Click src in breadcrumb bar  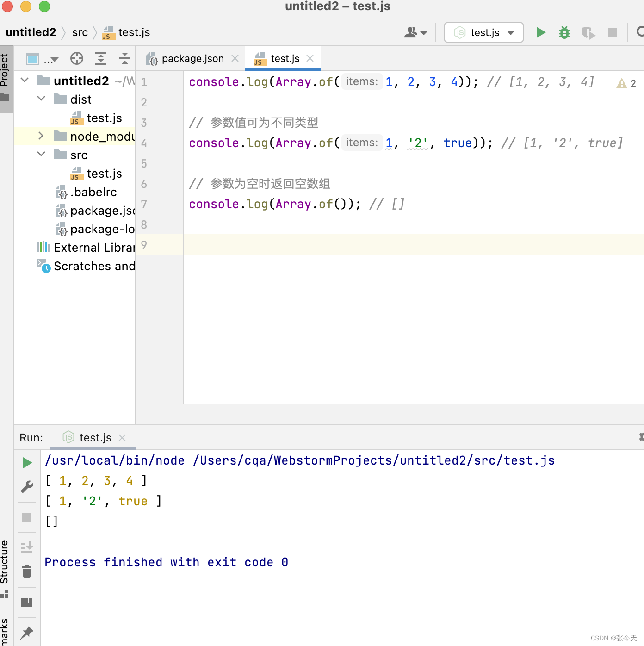point(80,32)
